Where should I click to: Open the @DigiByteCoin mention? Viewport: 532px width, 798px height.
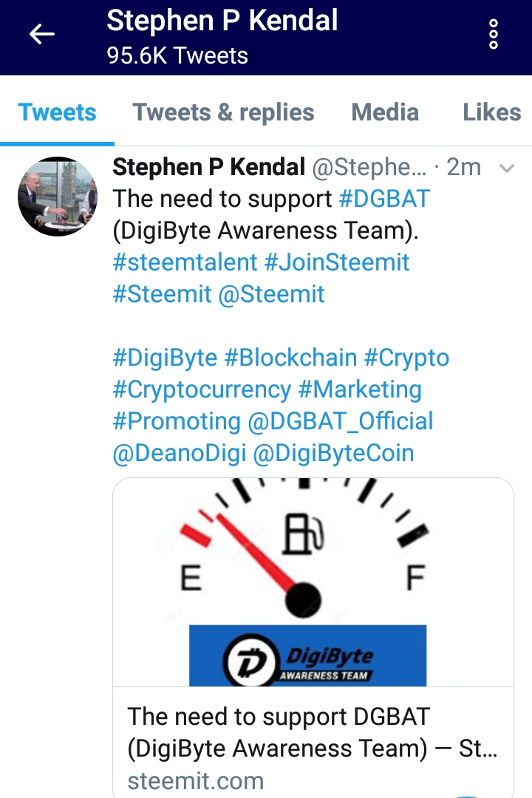coord(333,454)
